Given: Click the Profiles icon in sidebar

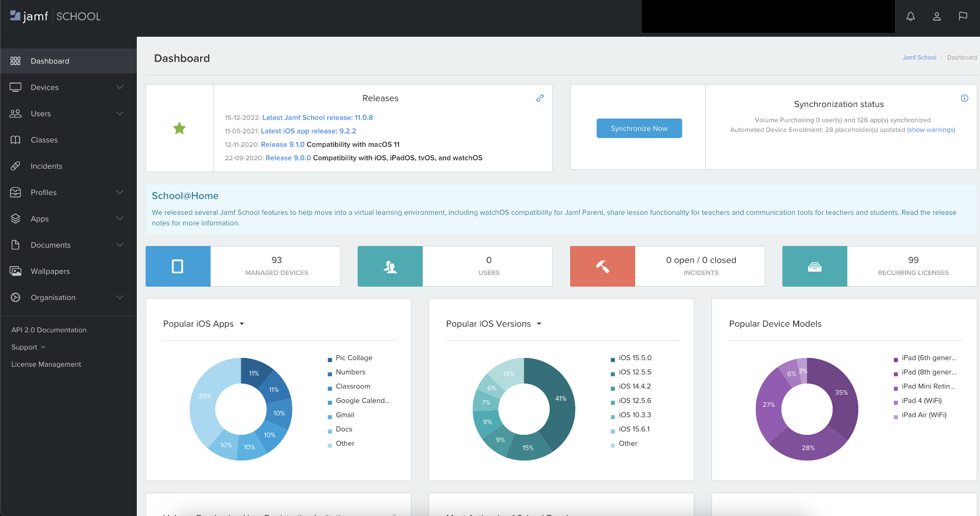Looking at the screenshot, I should point(16,192).
